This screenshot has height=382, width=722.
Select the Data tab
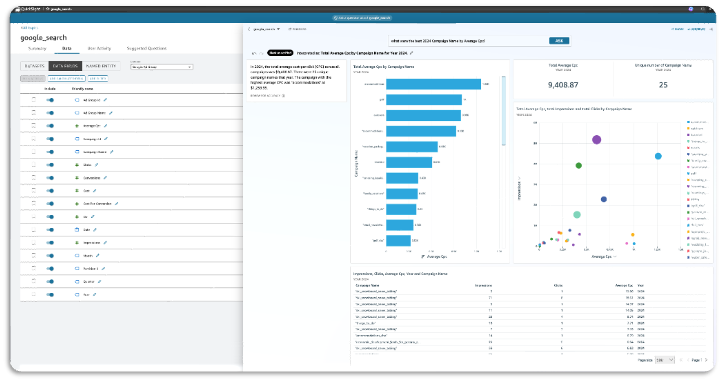[67, 48]
